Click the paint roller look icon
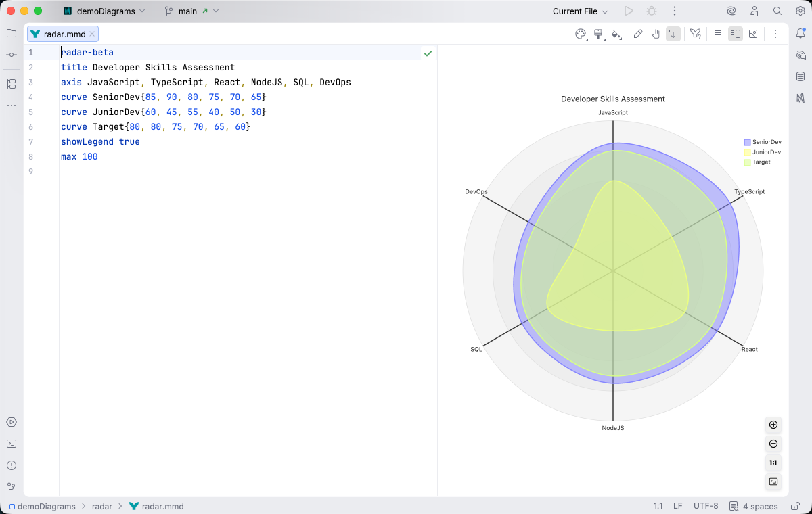The image size is (812, 514). click(x=598, y=34)
